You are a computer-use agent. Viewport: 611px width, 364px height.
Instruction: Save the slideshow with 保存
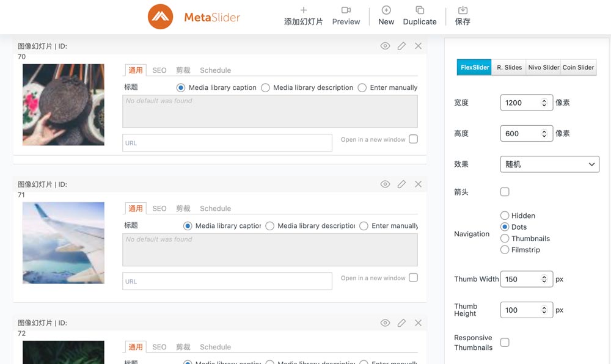click(x=463, y=16)
